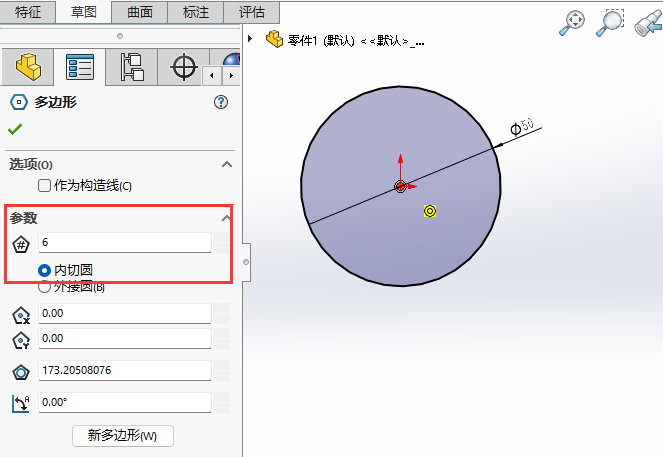Select the PropertyManager tab icon
663x457 pixels.
tap(79, 67)
